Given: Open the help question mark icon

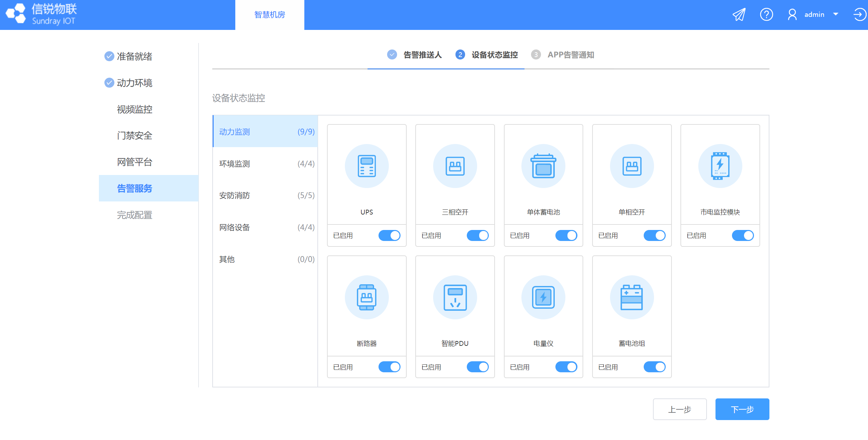Looking at the screenshot, I should pyautogui.click(x=766, y=15).
